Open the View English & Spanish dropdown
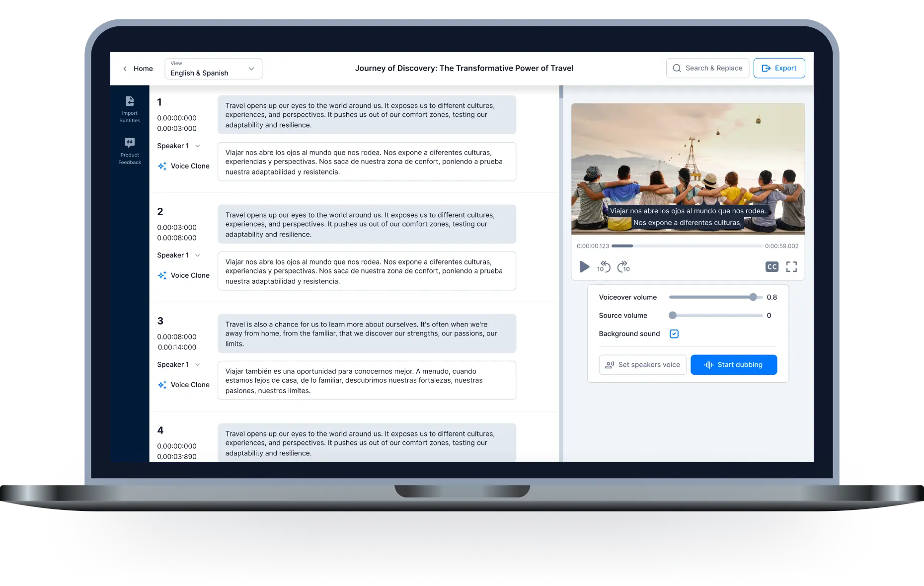This screenshot has width=924, height=586. (x=213, y=69)
